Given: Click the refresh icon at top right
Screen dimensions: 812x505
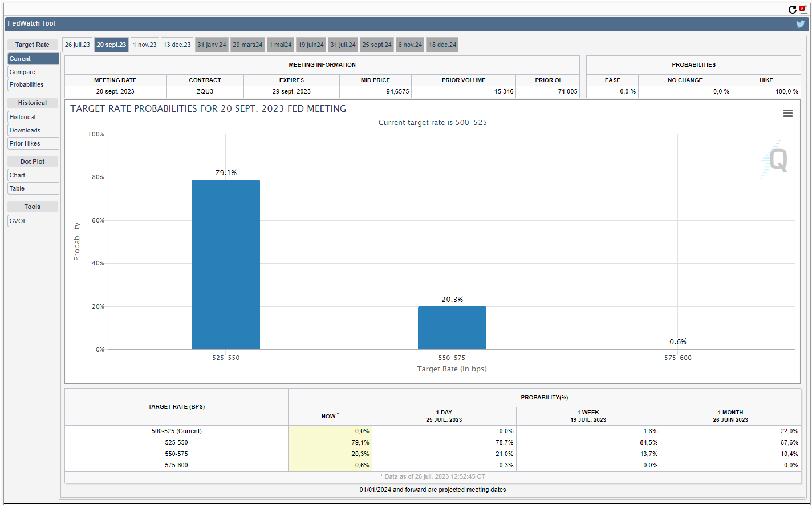Looking at the screenshot, I should coord(792,9).
